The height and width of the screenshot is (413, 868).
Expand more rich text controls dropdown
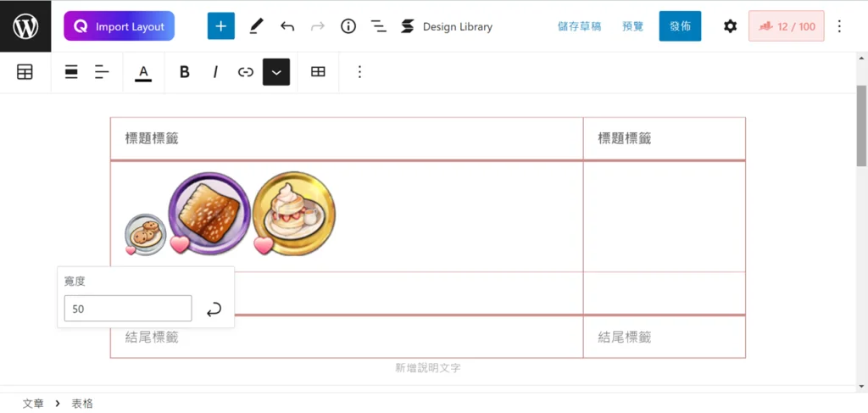pyautogui.click(x=276, y=72)
